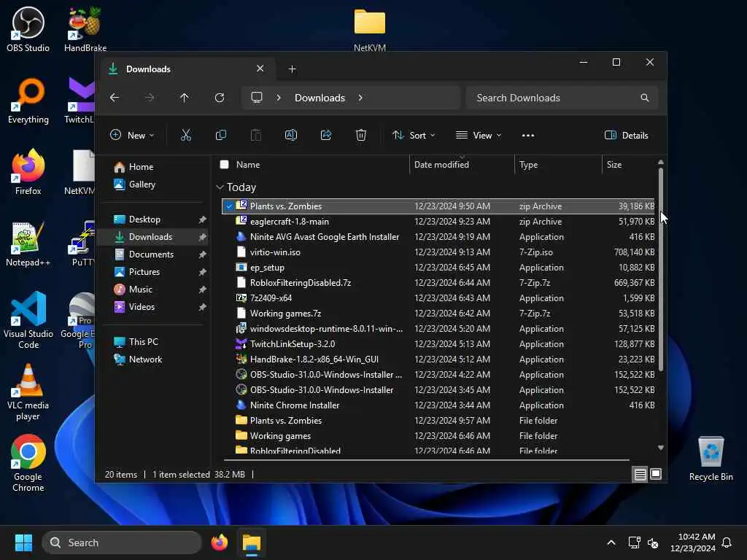Sort by the Name column header
747x560 pixels.
tap(248, 164)
